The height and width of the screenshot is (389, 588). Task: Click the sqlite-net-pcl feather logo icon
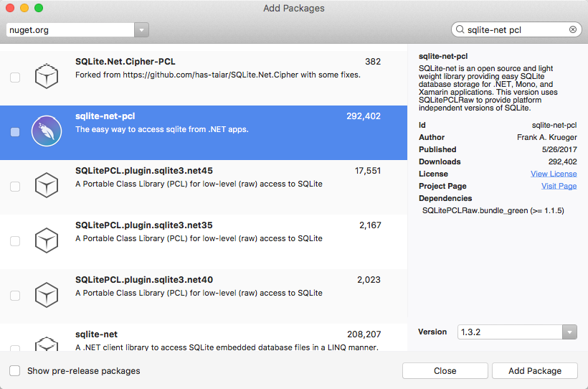click(x=47, y=131)
